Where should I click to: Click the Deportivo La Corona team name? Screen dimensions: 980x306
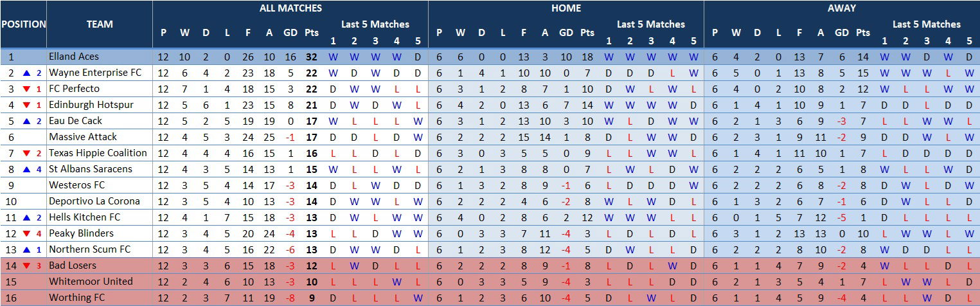[94, 201]
